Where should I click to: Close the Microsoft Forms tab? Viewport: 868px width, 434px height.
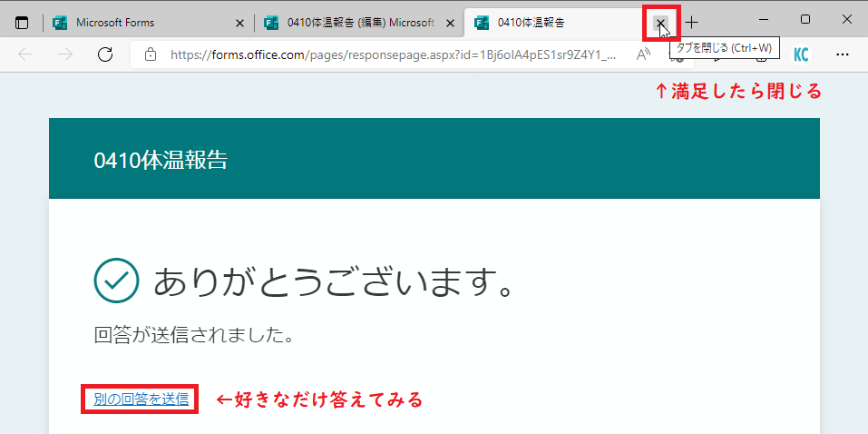(239, 23)
